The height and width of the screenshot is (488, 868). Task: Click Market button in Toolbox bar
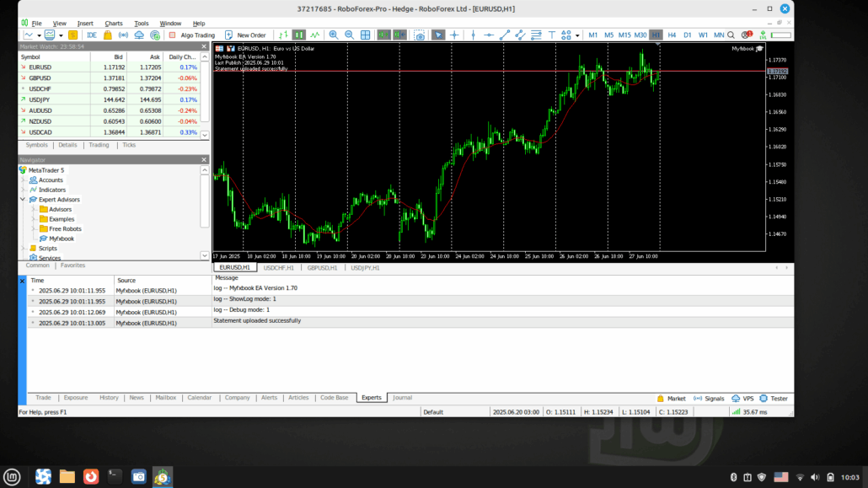671,399
